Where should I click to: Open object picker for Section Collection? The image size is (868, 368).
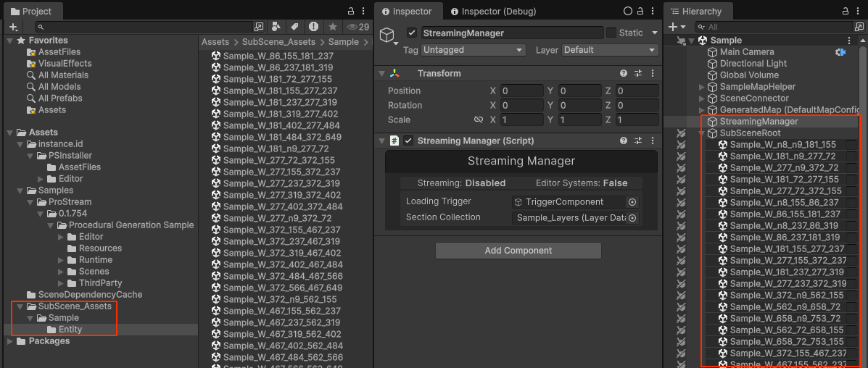tap(632, 218)
